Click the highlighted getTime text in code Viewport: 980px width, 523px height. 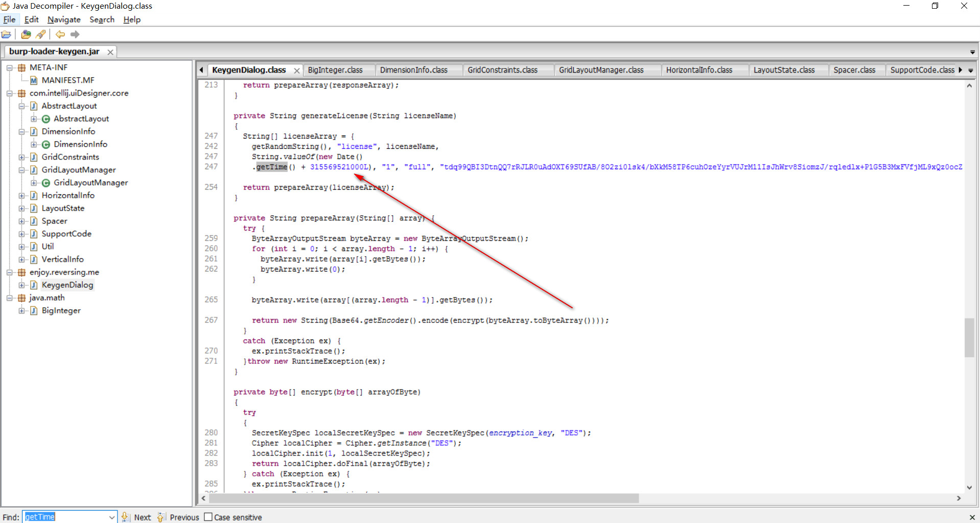pos(271,167)
